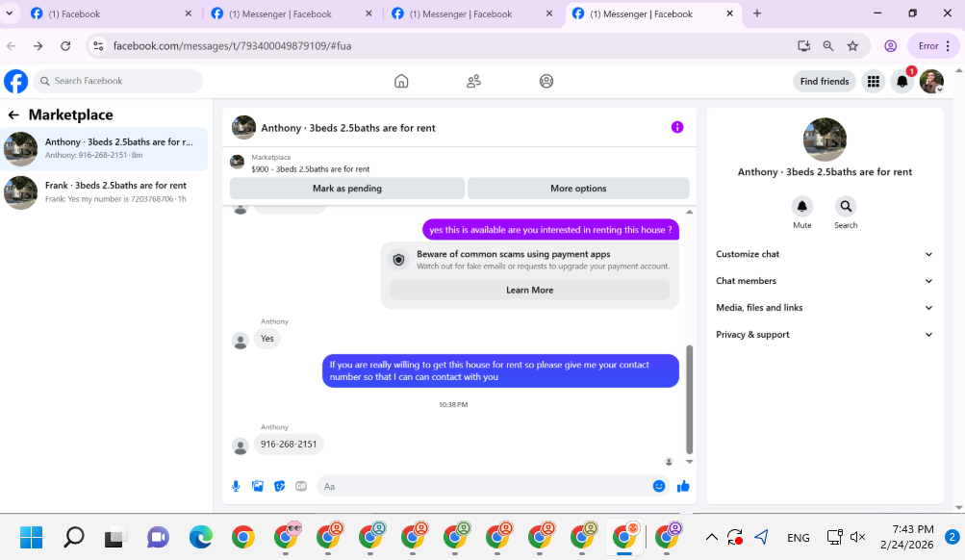The image size is (965, 560).
Task: Expand Privacy & support section
Action: 825,335
